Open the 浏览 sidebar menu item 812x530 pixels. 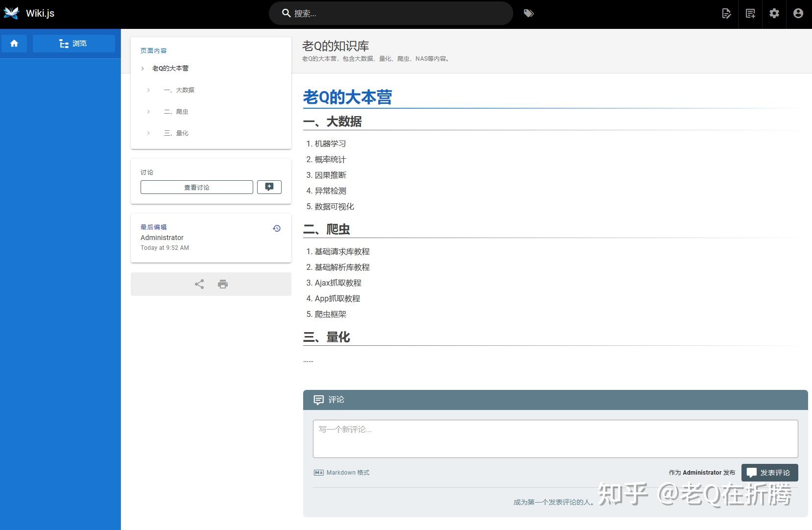pos(73,43)
